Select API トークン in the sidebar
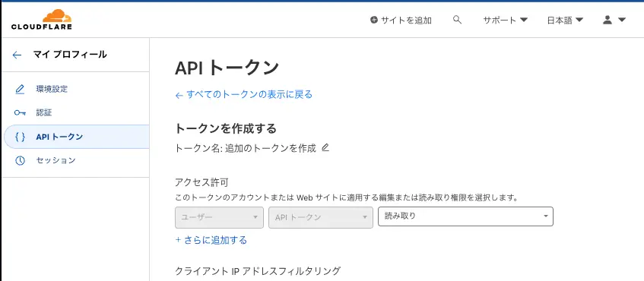The width and height of the screenshot is (644, 281). click(x=76, y=137)
